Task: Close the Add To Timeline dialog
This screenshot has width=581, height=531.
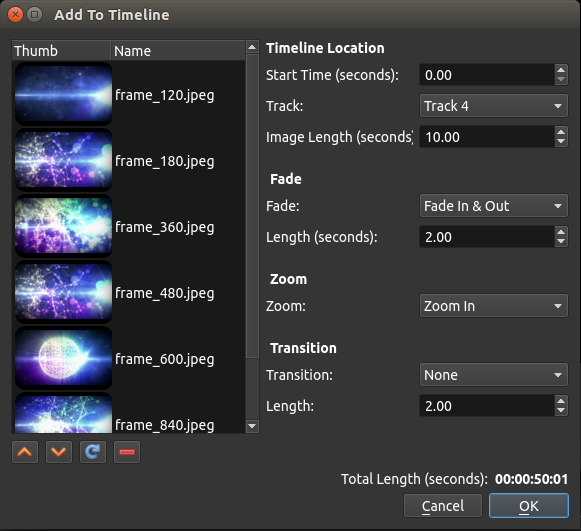Action: pyautogui.click(x=16, y=15)
